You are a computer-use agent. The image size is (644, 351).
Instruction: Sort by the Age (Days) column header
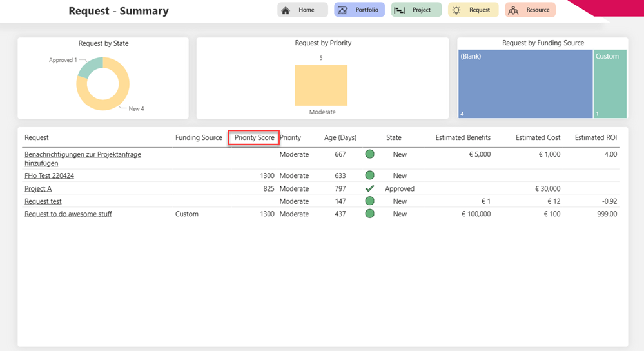coord(340,137)
